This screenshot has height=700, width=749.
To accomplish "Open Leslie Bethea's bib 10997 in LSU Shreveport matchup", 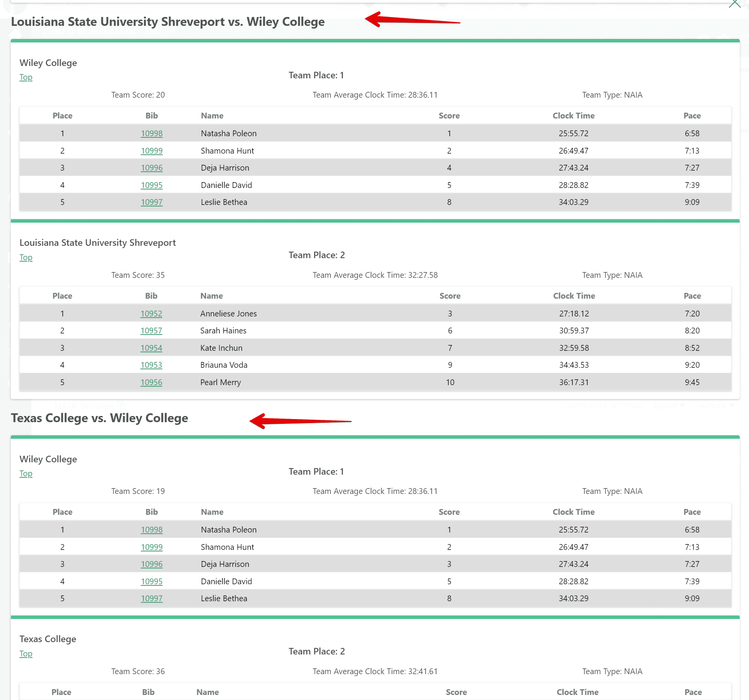I will coord(152,202).
